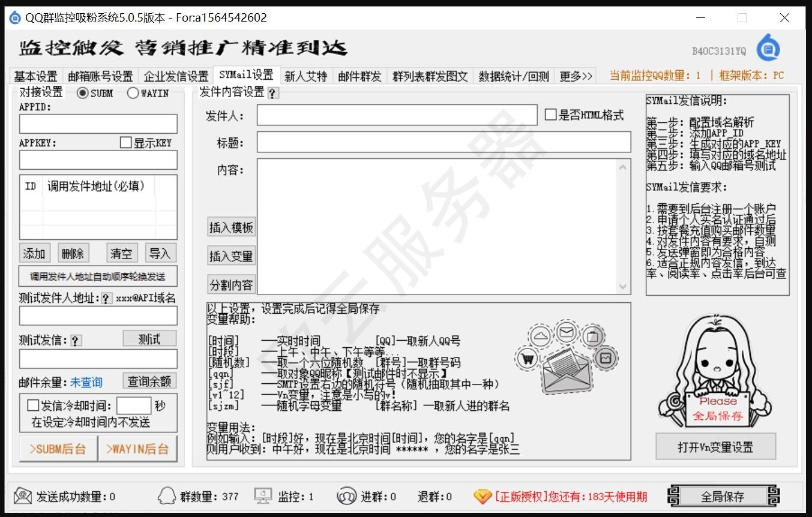
Task: Click the 插入模板 button
Action: click(x=232, y=227)
